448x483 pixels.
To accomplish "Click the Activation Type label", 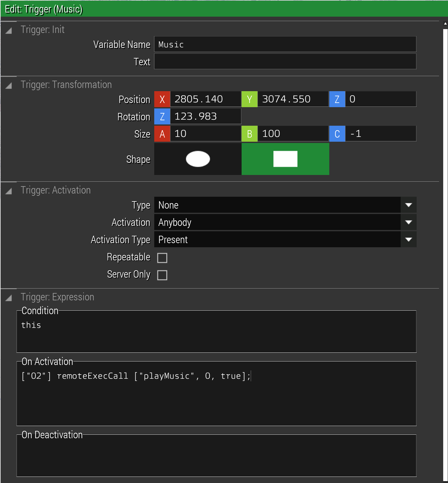I will tap(121, 240).
